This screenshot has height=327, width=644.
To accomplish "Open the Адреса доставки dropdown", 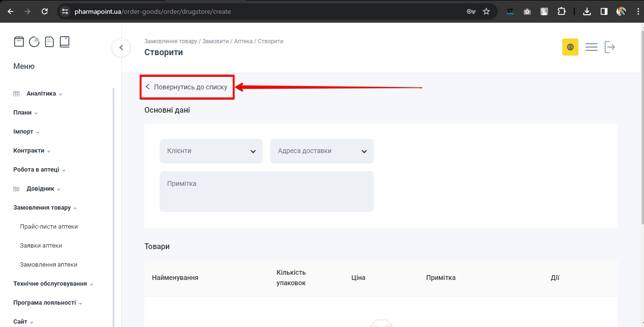I will click(322, 151).
